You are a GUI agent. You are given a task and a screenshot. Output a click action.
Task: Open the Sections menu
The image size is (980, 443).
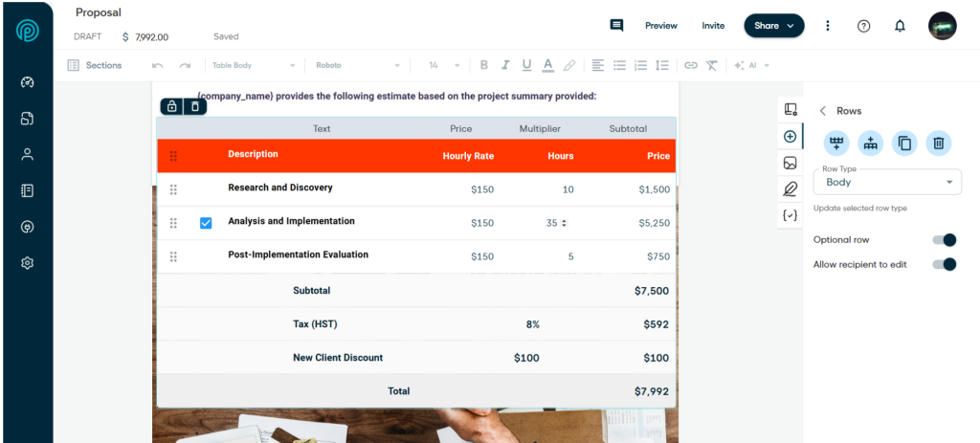pyautogui.click(x=95, y=65)
